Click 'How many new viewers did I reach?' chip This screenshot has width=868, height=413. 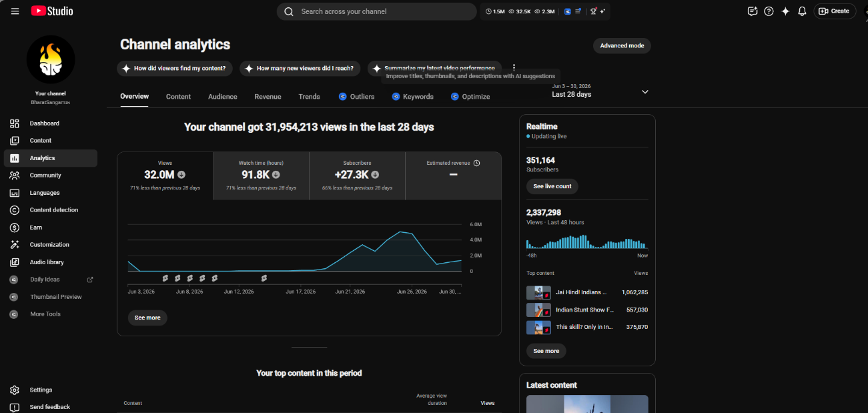(x=300, y=68)
